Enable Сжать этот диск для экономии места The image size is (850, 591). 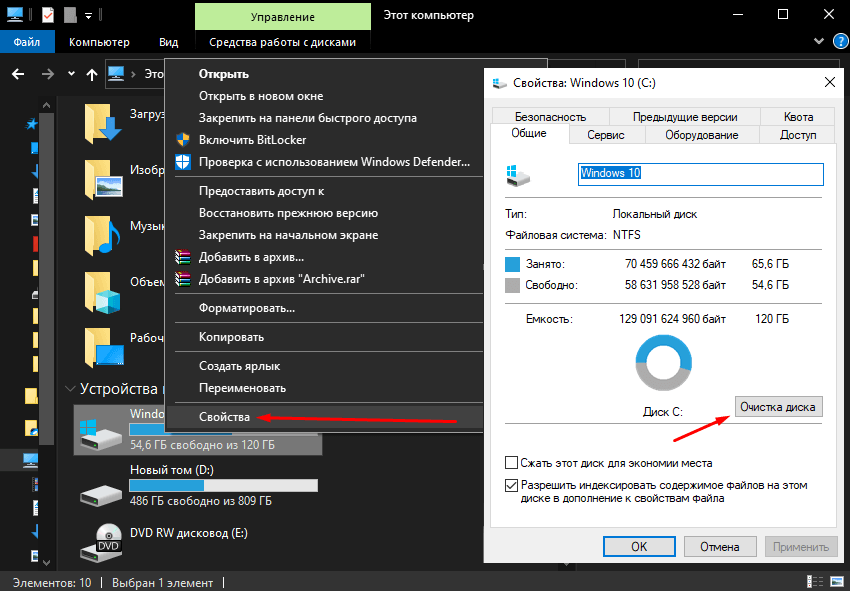511,462
